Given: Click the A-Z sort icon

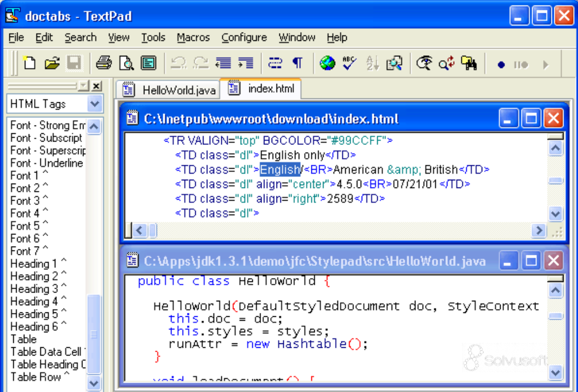Looking at the screenshot, I should coord(372,64).
